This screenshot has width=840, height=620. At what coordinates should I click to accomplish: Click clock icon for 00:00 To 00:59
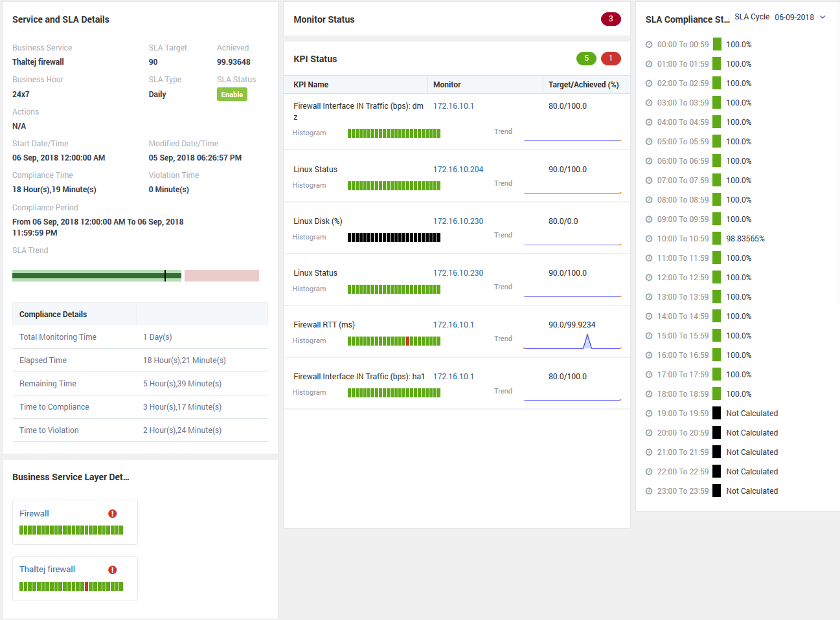[649, 45]
